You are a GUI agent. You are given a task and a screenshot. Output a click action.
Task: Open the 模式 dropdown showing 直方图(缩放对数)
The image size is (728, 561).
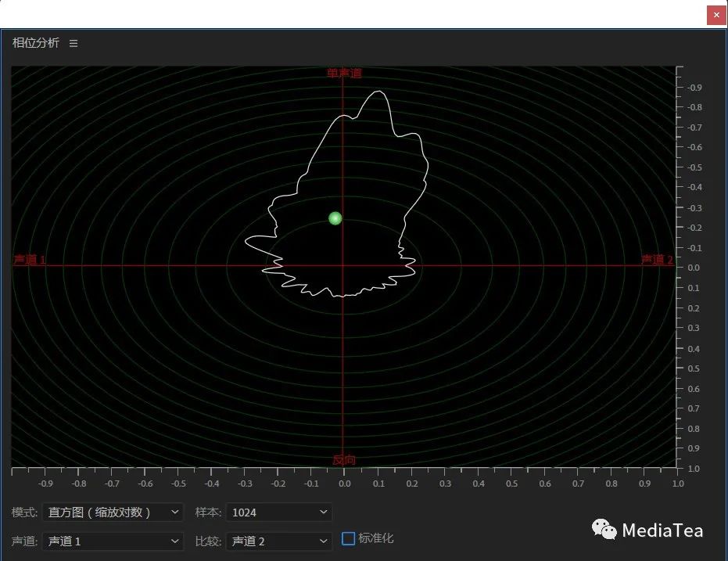pyautogui.click(x=113, y=512)
